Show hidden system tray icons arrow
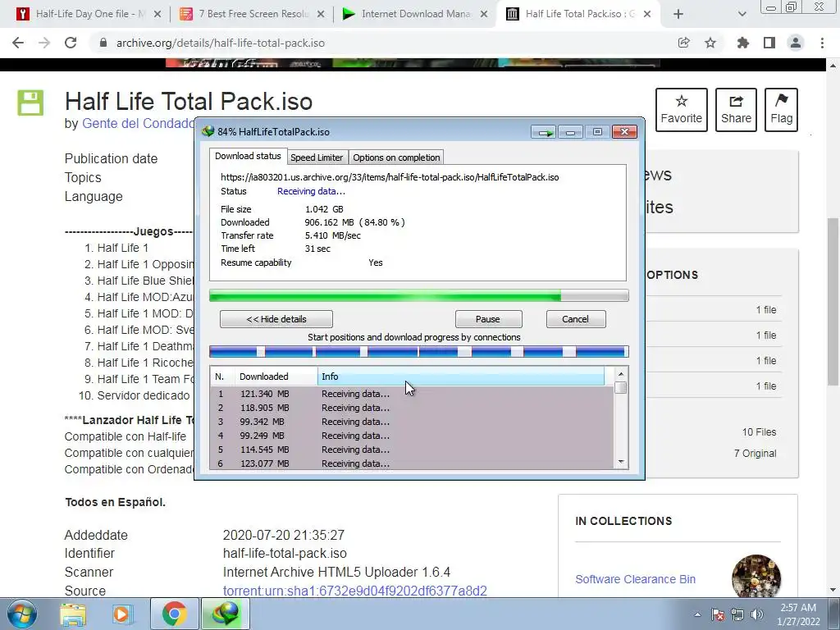The height and width of the screenshot is (630, 840). point(697,614)
